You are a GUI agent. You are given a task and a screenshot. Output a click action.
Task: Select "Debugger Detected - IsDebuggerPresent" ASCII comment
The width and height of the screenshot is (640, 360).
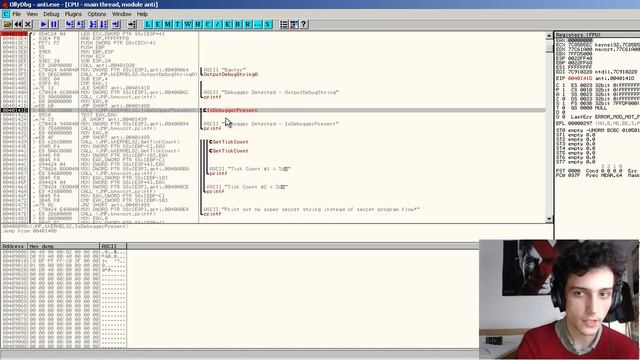[271, 124]
